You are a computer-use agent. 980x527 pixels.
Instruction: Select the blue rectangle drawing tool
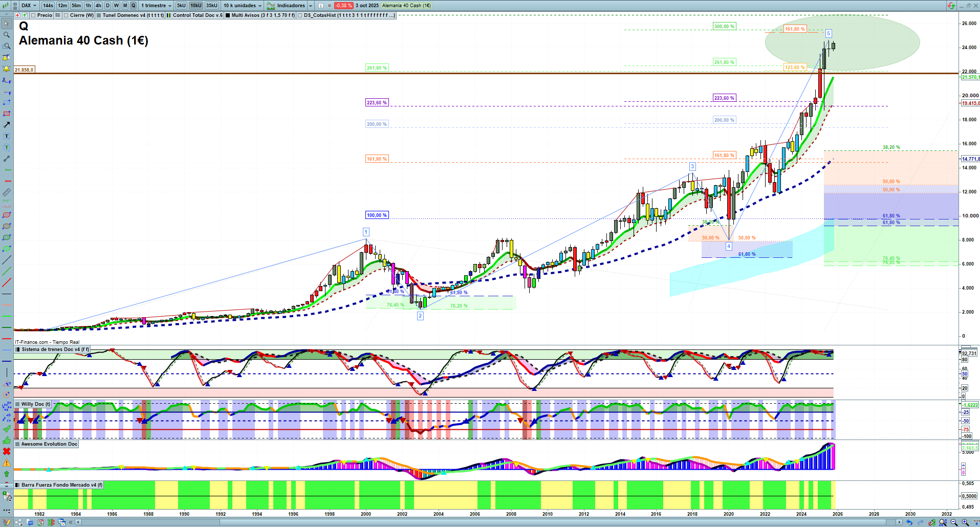[7, 102]
